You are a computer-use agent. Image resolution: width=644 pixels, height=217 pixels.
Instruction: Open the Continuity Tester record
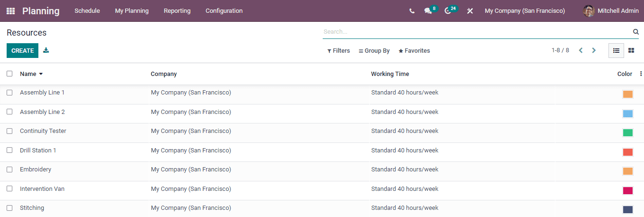[x=43, y=131]
